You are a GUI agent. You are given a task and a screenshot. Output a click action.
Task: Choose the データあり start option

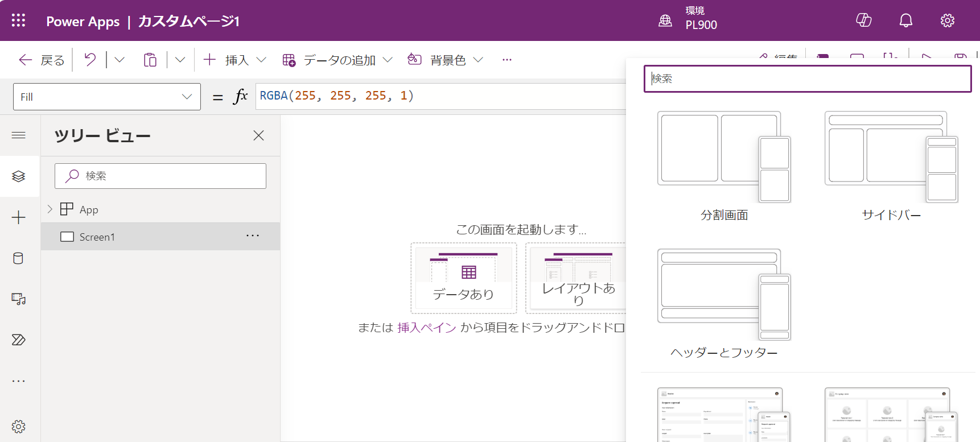tap(464, 278)
